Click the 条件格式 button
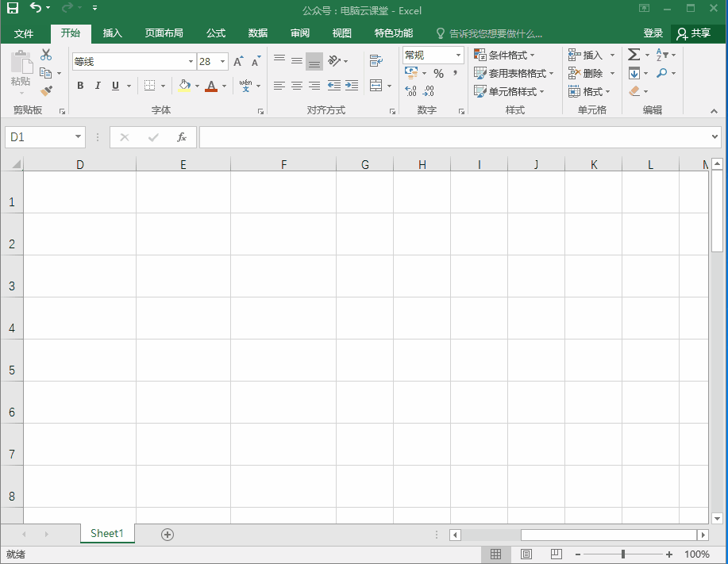Image resolution: width=728 pixels, height=564 pixels. tap(504, 56)
